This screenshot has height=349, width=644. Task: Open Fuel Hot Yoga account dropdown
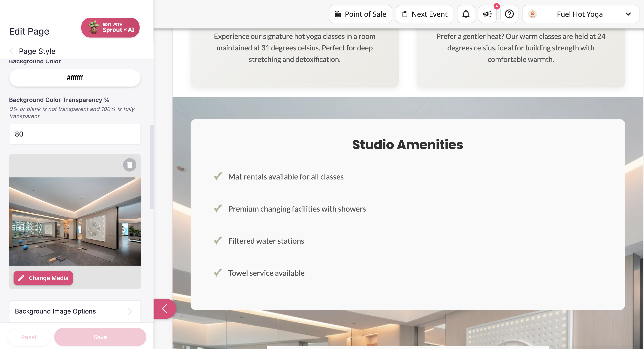click(x=581, y=14)
